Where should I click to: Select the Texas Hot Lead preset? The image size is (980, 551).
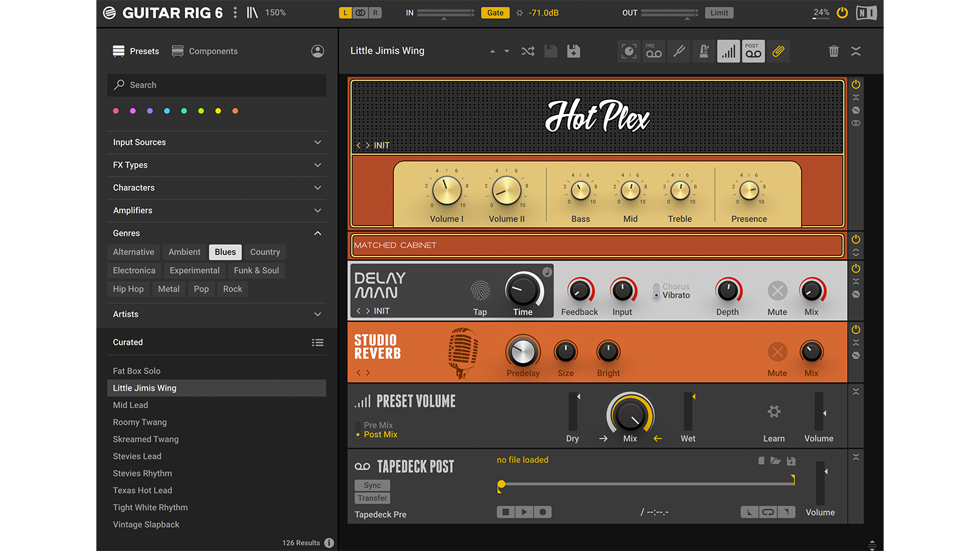(142, 490)
